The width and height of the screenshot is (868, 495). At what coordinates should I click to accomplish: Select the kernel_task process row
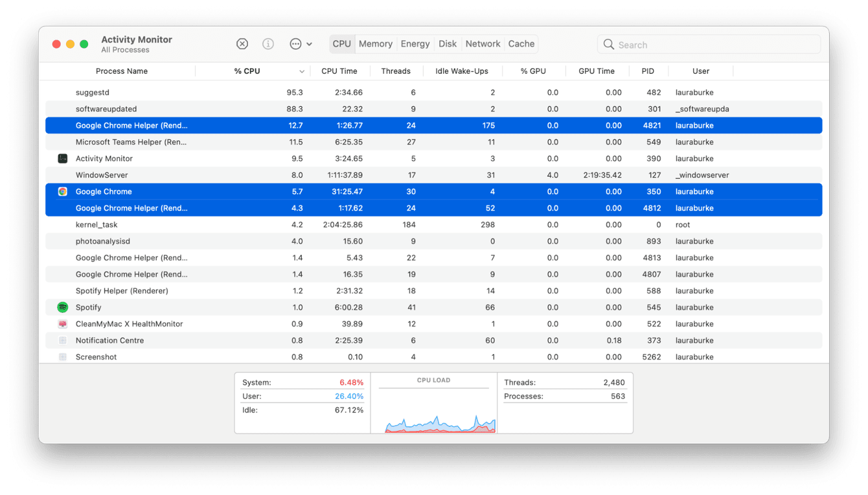point(259,224)
